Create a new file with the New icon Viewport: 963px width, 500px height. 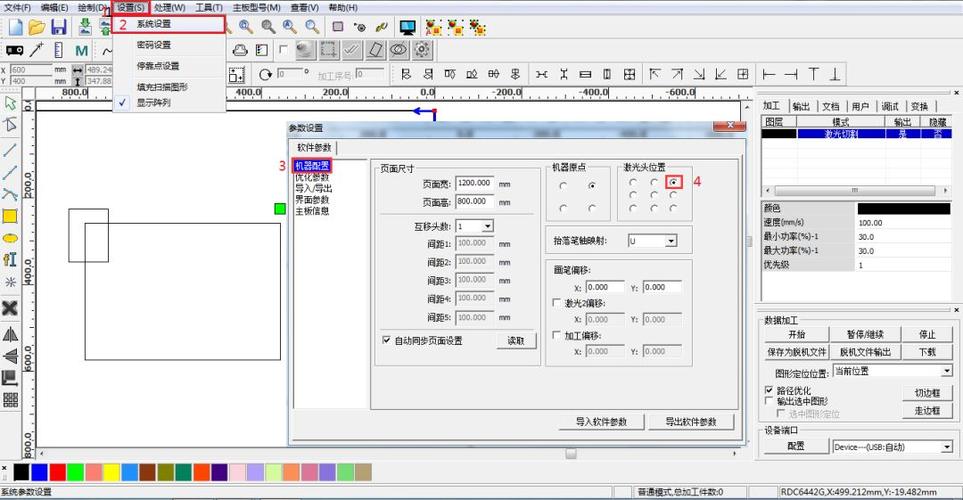coord(15,27)
